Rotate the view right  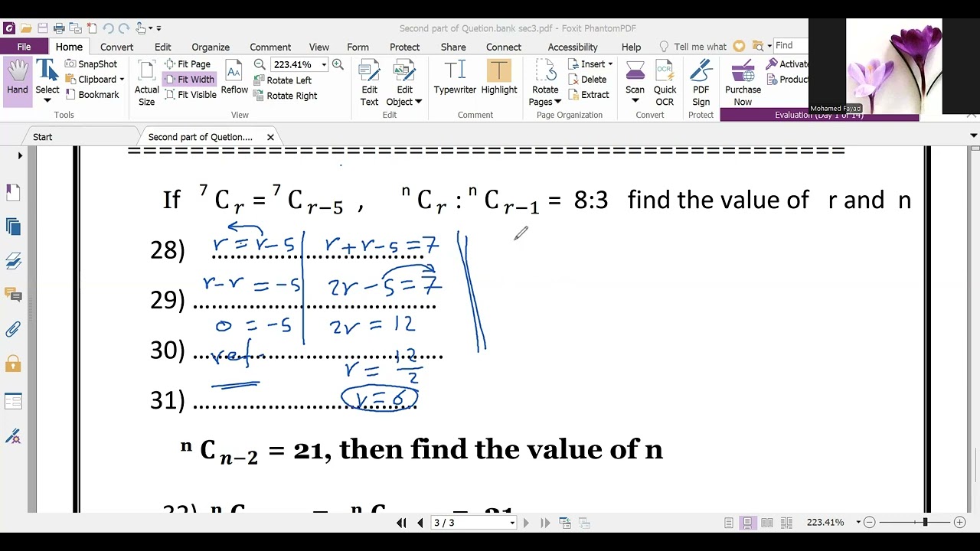284,96
